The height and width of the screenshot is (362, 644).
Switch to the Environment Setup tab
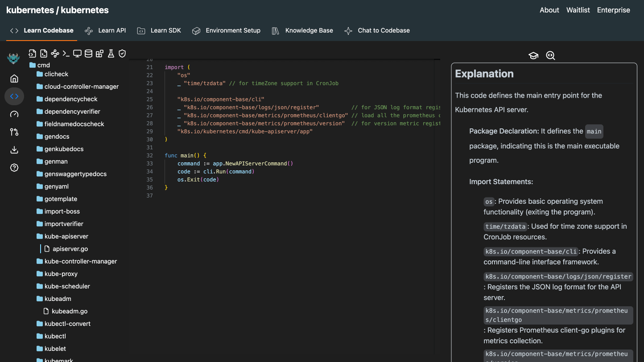tap(226, 31)
